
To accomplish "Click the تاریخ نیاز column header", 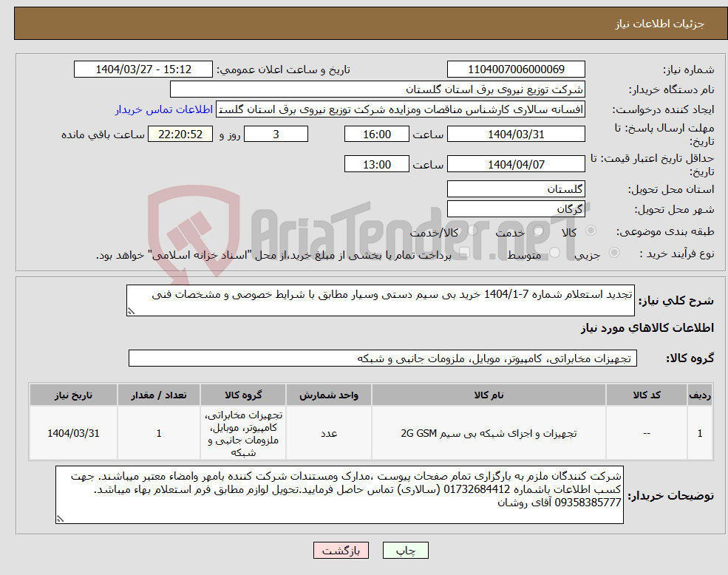I will [x=73, y=395].
